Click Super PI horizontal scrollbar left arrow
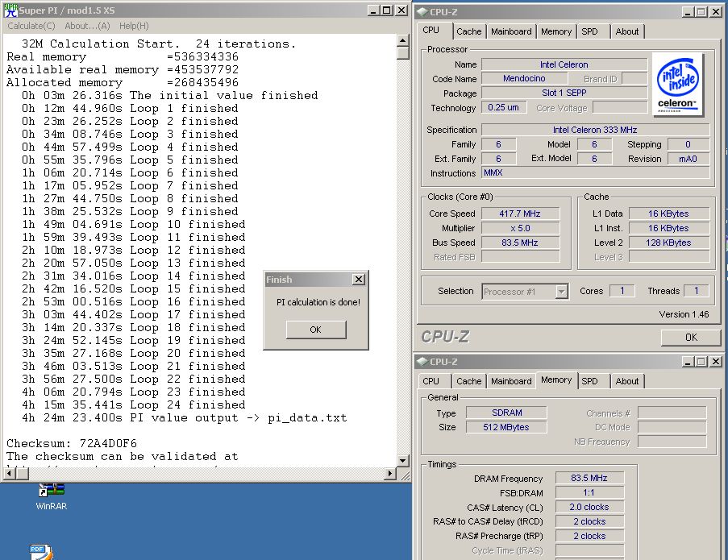This screenshot has height=560, width=728. pyautogui.click(x=9, y=473)
